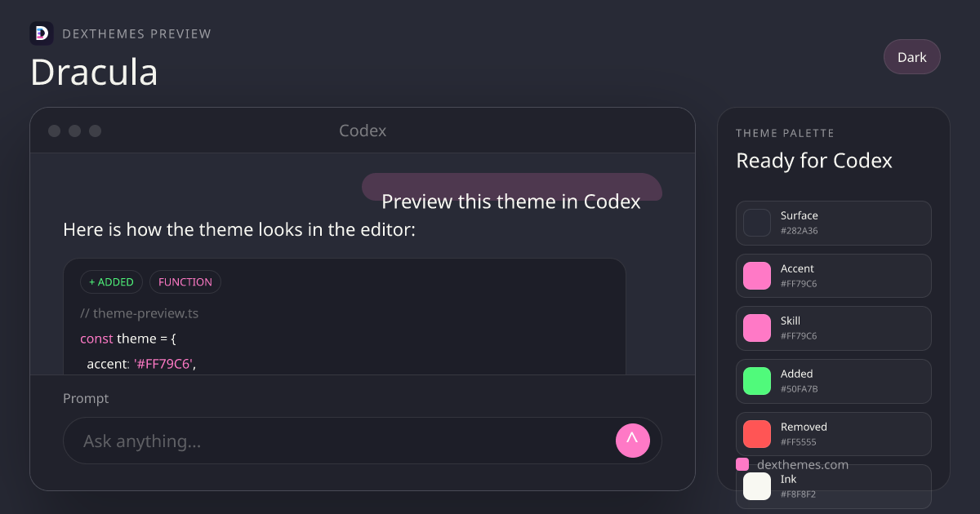Select the Removed red color swatch
The width and height of the screenshot is (980, 514).
pos(757,434)
